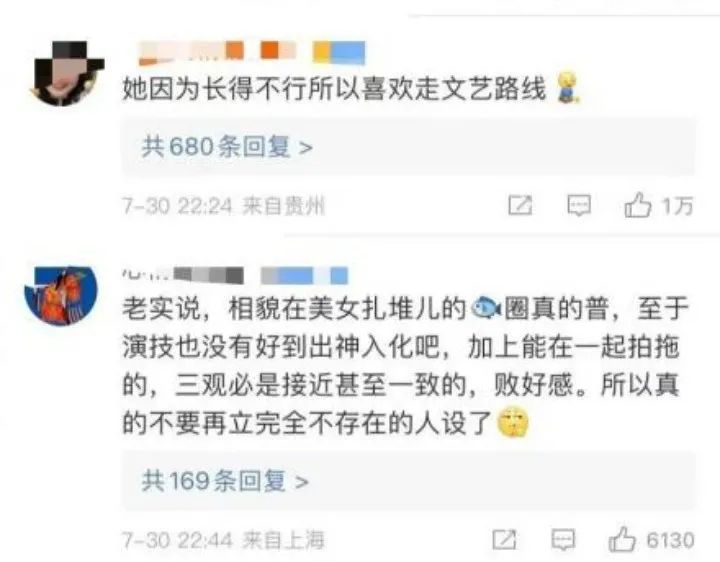The width and height of the screenshot is (720, 562).
Task: Like the comment from 贵州
Action: (638, 205)
